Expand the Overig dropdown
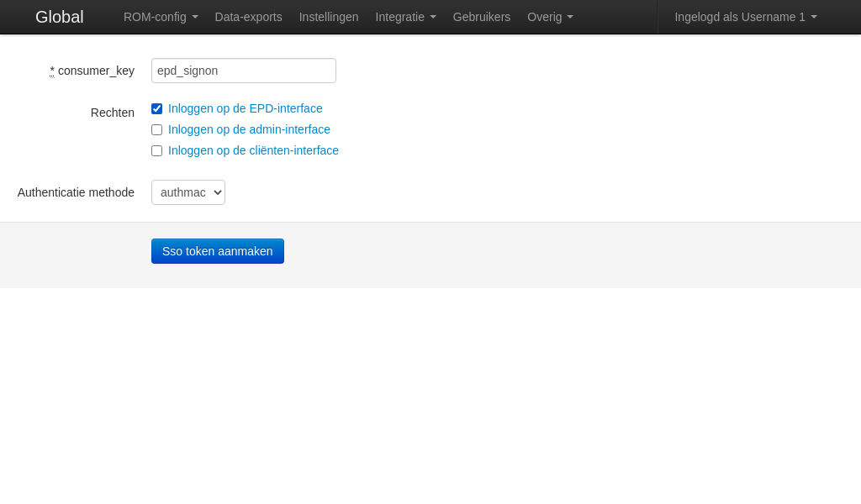The width and height of the screenshot is (861, 504). (550, 17)
